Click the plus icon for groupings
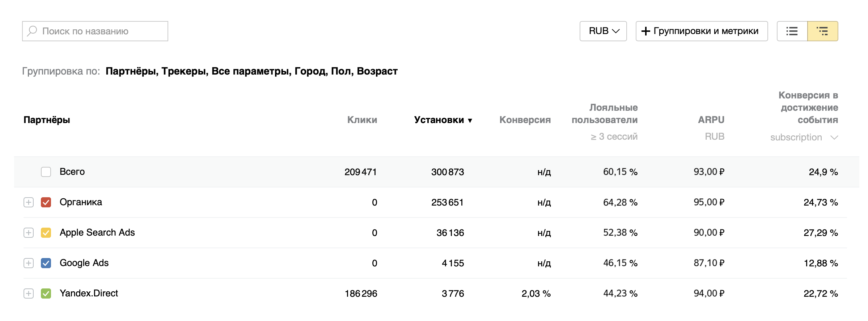The width and height of the screenshot is (868, 321). click(x=646, y=31)
